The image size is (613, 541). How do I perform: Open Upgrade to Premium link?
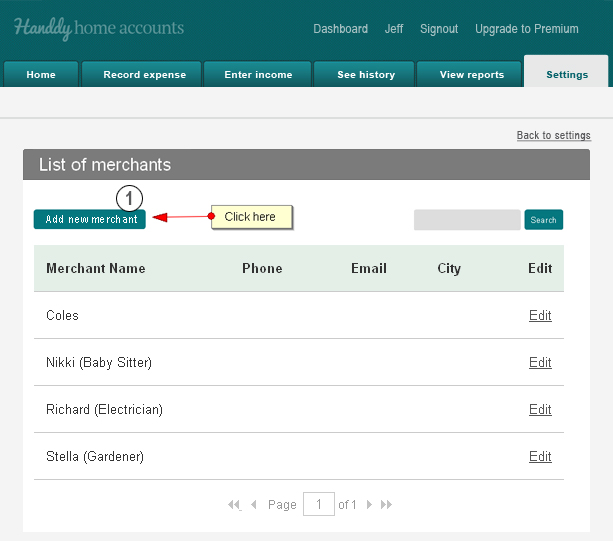pyautogui.click(x=527, y=29)
